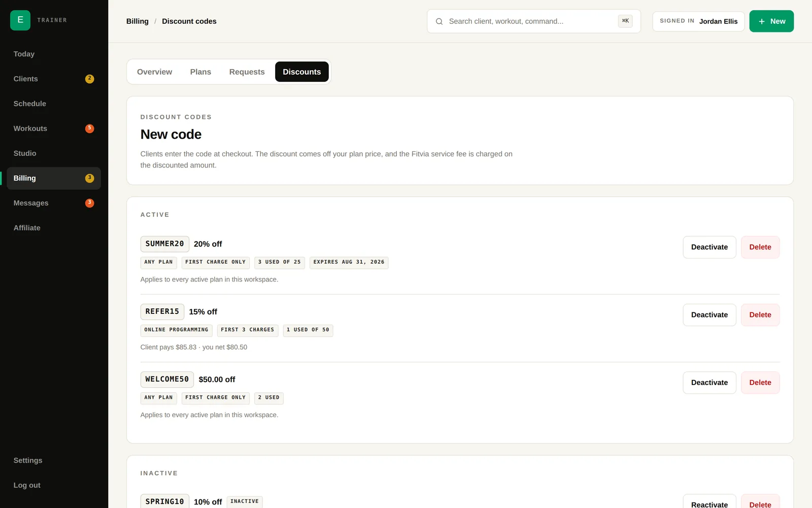Click the Billing breadcrumb link
Viewport: 812px width, 508px height.
point(138,21)
